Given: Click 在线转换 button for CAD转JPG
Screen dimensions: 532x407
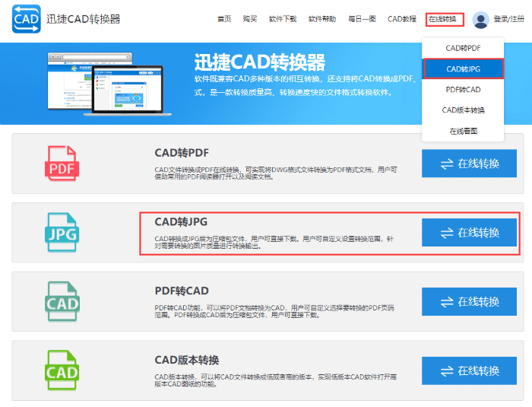Looking at the screenshot, I should (x=469, y=232).
